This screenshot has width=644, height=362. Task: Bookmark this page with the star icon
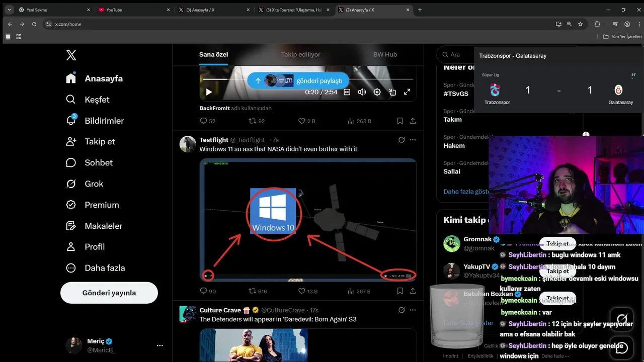580,24
